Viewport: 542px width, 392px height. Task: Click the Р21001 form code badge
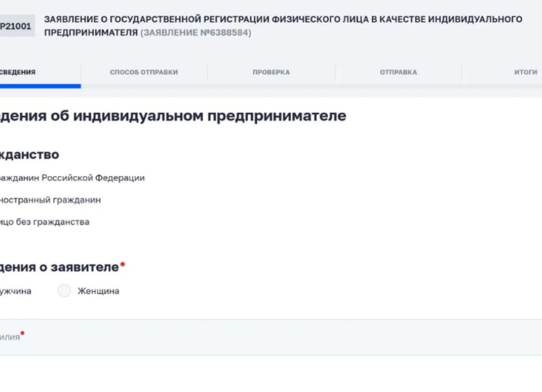tap(16, 26)
